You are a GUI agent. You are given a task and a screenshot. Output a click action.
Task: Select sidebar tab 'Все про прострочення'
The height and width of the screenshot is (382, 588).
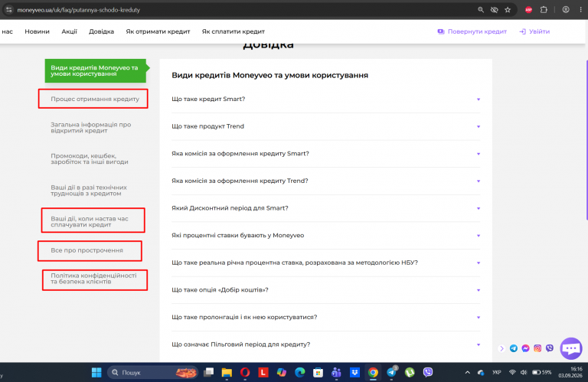(87, 250)
